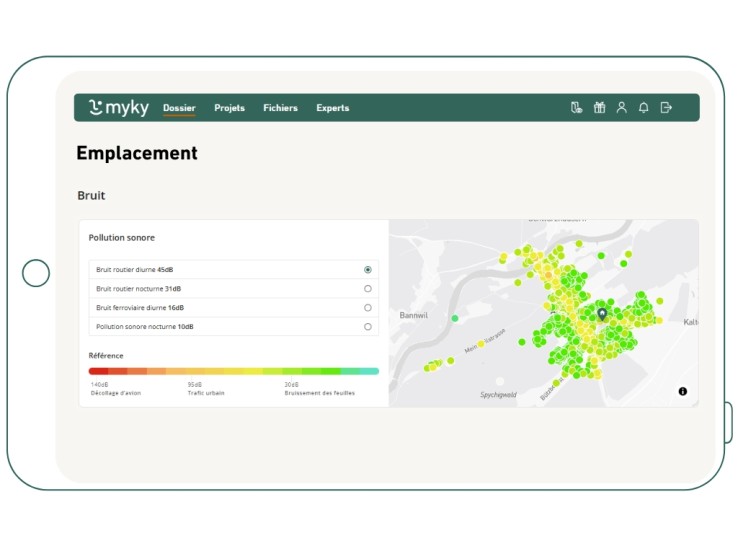
Task: Open the Experts tab
Action: click(333, 108)
